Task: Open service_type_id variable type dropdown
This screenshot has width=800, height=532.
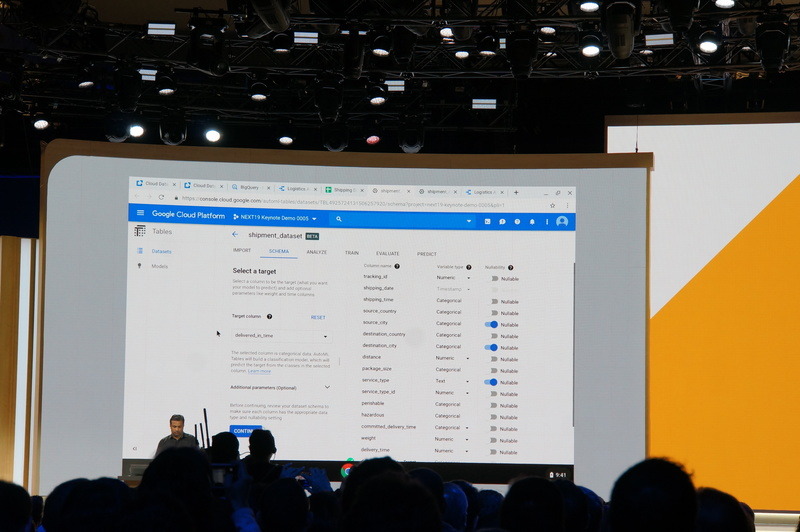Action: pos(452,393)
